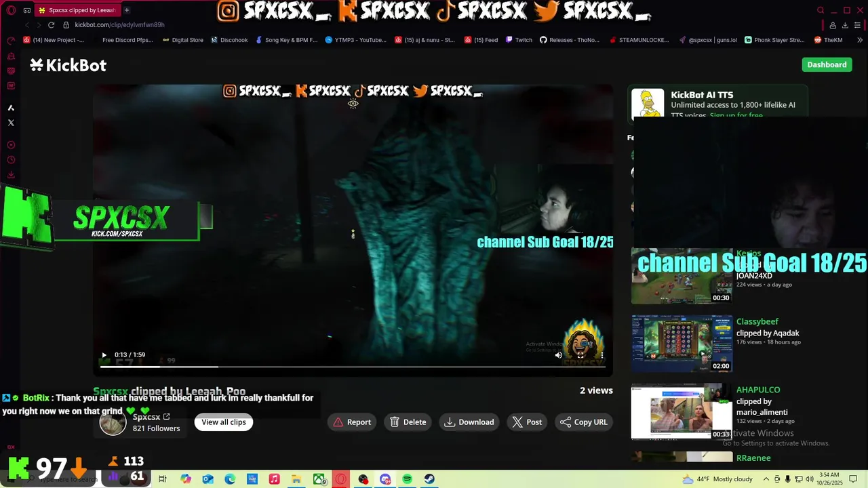Viewport: 868px width, 488px height.
Task: Click the Delete clip button
Action: click(x=408, y=422)
